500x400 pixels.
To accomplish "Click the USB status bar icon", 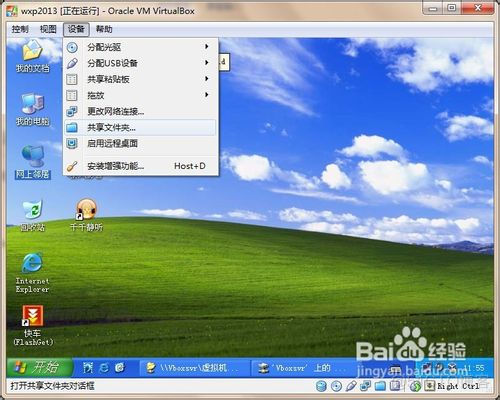I will (351, 386).
